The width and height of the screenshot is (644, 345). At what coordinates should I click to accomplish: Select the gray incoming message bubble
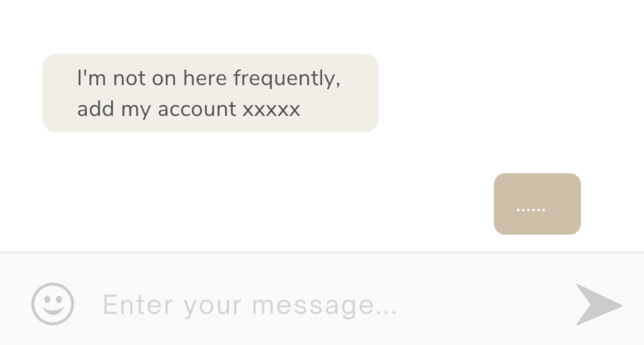tap(210, 93)
